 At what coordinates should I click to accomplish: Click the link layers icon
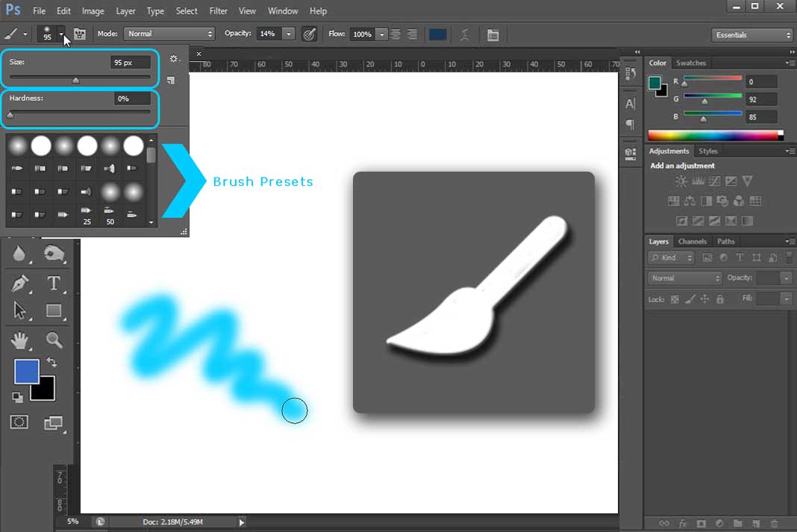click(x=664, y=523)
